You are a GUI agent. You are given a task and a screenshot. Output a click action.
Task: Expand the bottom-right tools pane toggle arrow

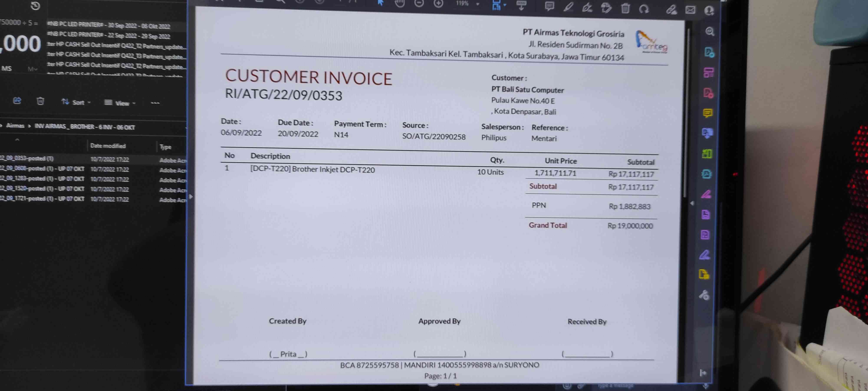pos(703,373)
